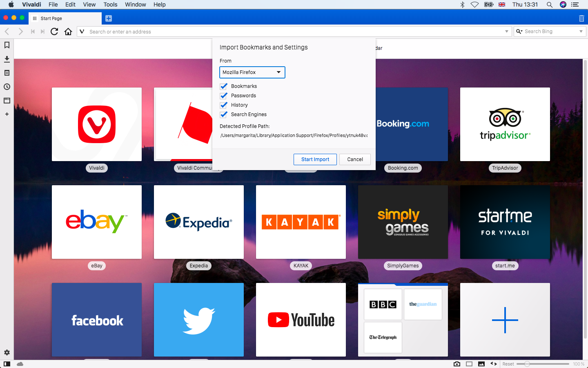The width and height of the screenshot is (588, 368).
Task: Open a new tab with plus button
Action: pos(108,18)
